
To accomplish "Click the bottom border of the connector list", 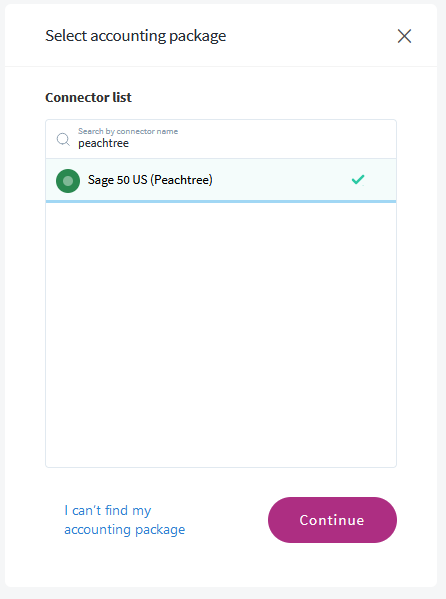I will point(221,467).
